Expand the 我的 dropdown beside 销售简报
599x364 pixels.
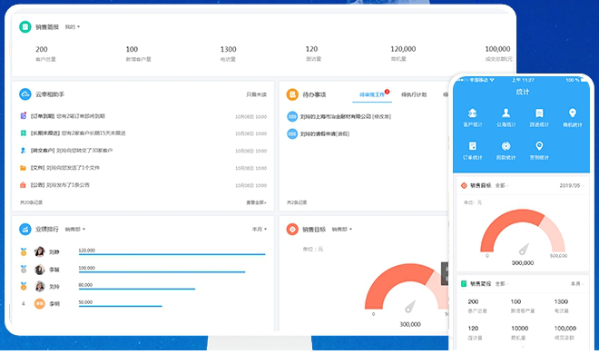(72, 26)
